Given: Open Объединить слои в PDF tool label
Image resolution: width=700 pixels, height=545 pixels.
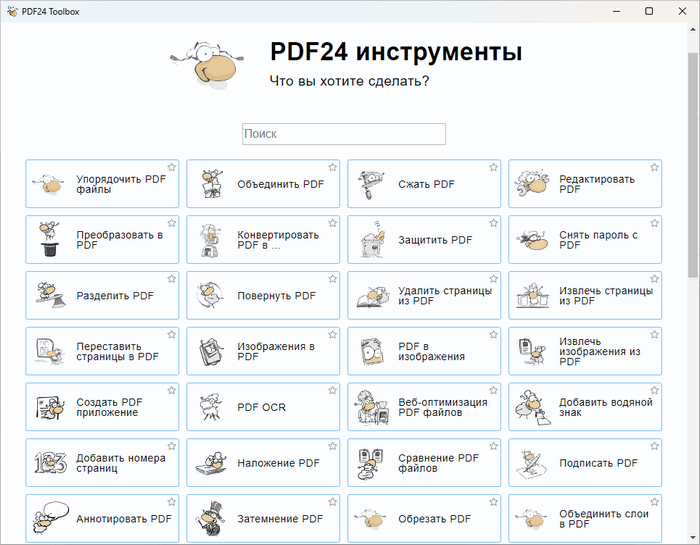Looking at the screenshot, I should tap(604, 519).
